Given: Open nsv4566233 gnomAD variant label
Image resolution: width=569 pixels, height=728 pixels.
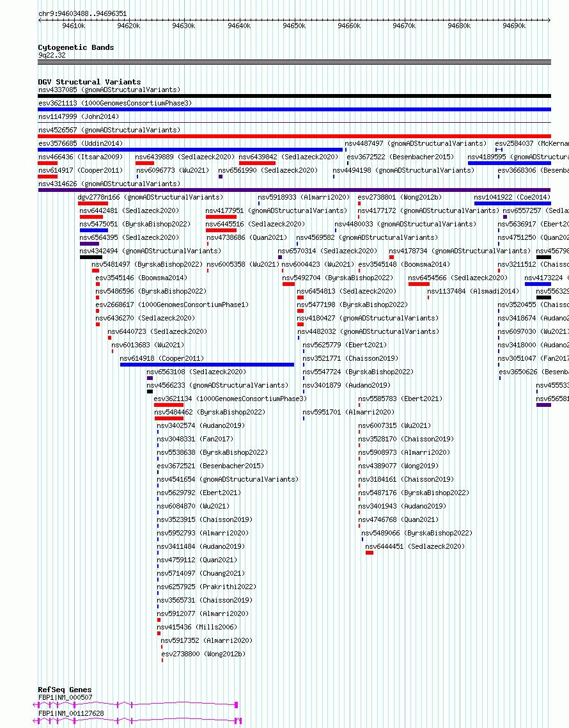Looking at the screenshot, I should (217, 385).
